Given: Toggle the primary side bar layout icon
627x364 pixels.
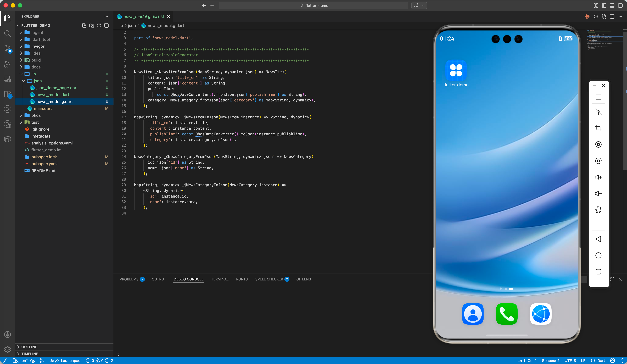Looking at the screenshot, I should click(x=604, y=5).
